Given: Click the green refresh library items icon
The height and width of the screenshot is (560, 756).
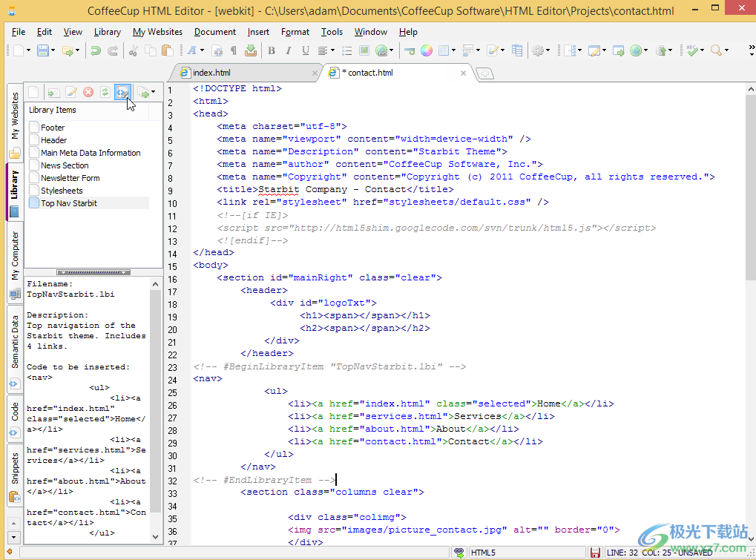Looking at the screenshot, I should 105,92.
